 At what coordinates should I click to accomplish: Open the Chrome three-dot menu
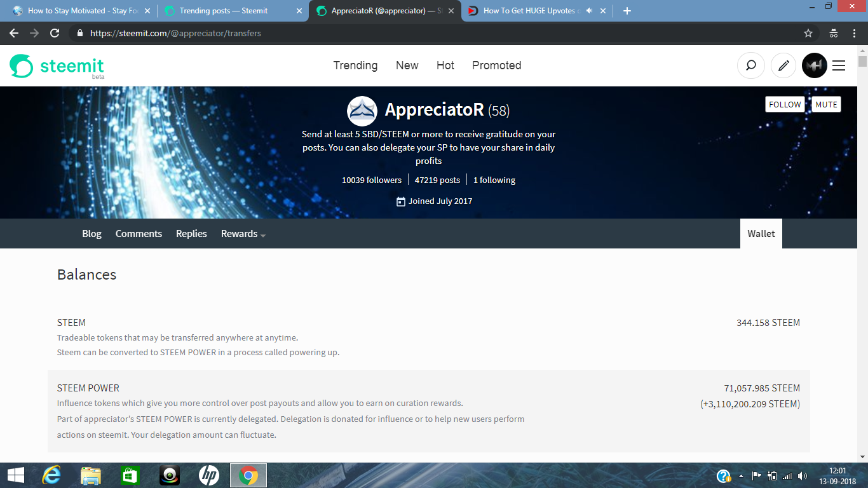tap(853, 33)
